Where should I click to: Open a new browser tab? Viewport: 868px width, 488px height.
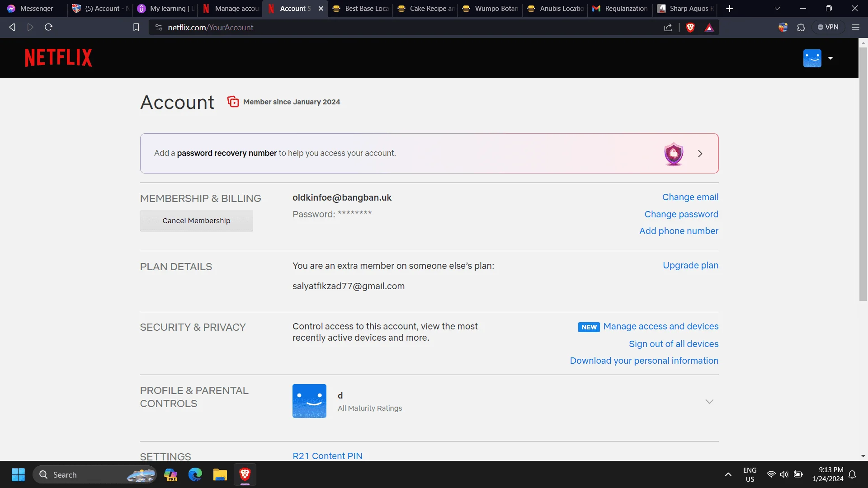(729, 9)
